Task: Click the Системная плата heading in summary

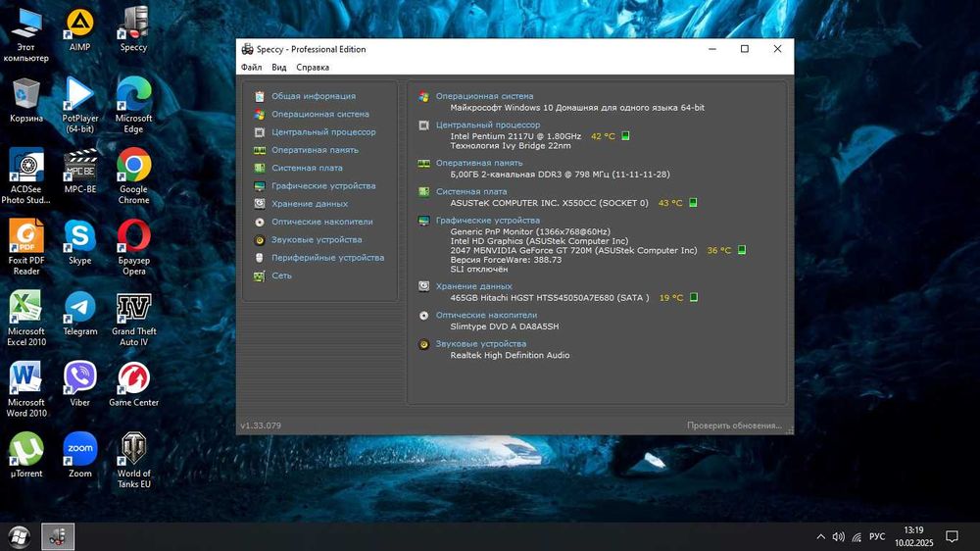Action: [x=471, y=191]
